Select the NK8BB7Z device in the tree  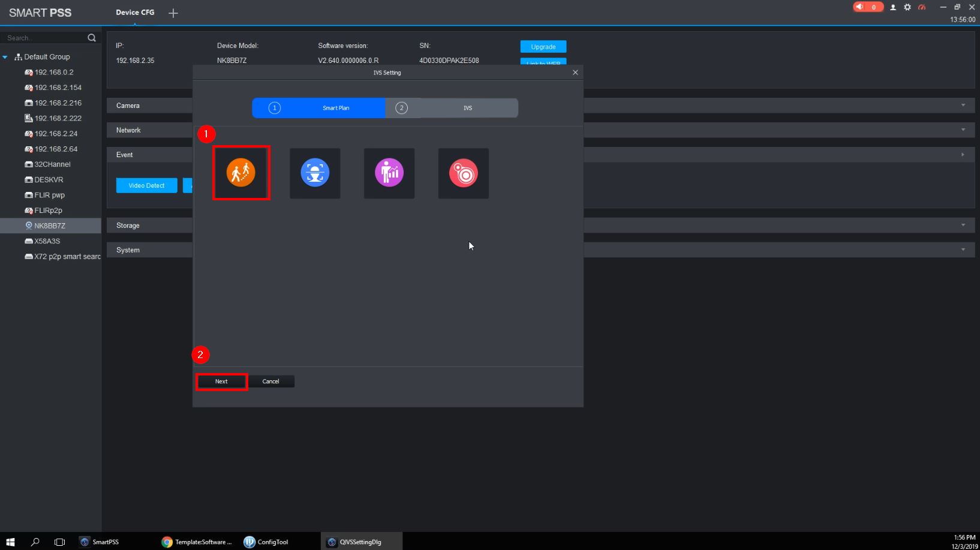coord(50,226)
